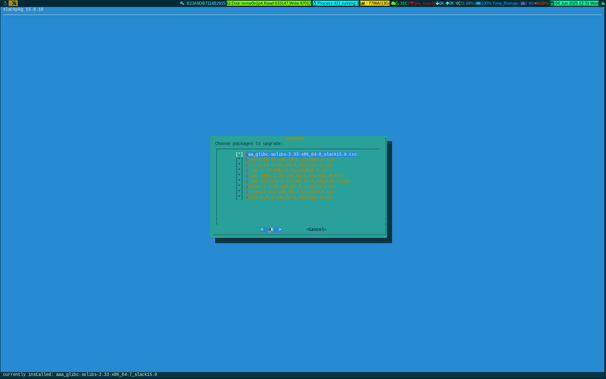Toggle the glibc-profile-2.33 package checkbox

(239, 181)
